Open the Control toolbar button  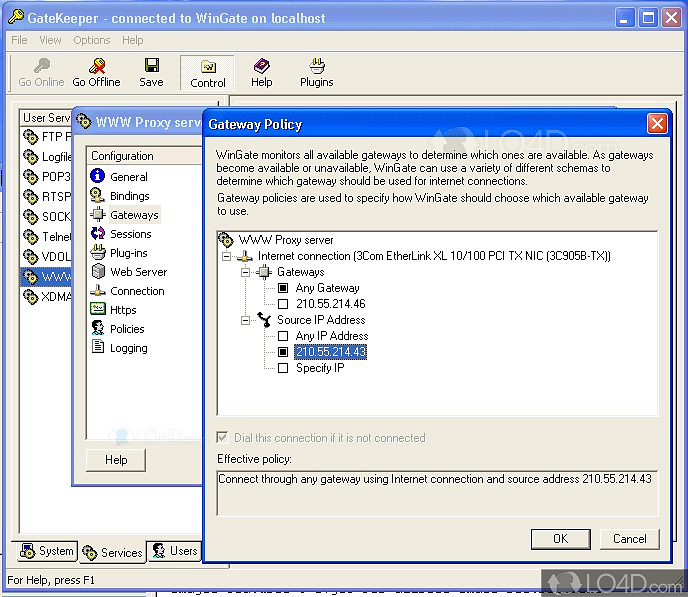coord(208,73)
